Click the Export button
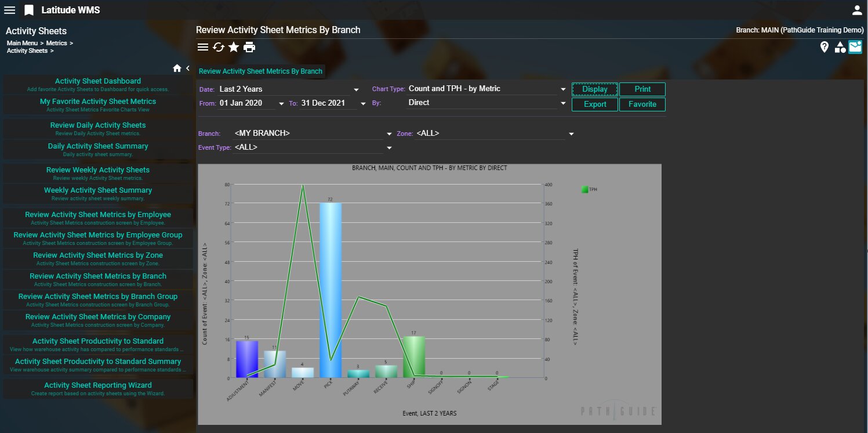The height and width of the screenshot is (433, 868). [595, 104]
